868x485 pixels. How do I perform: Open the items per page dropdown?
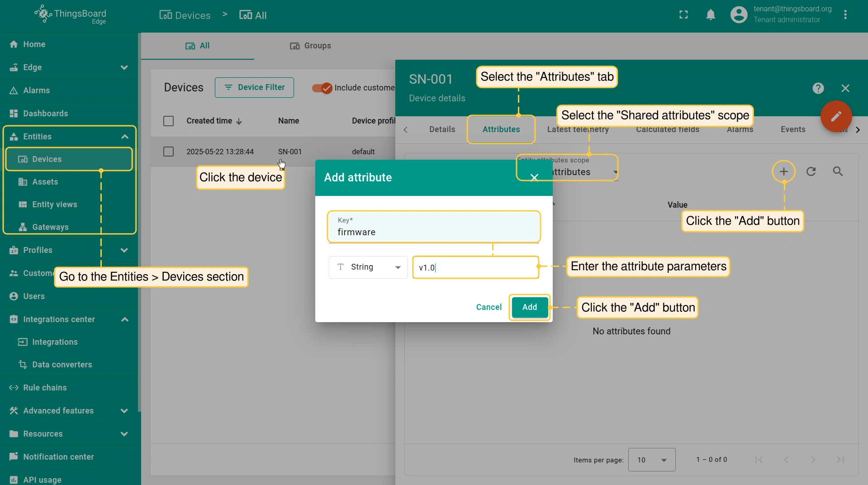[651, 460]
